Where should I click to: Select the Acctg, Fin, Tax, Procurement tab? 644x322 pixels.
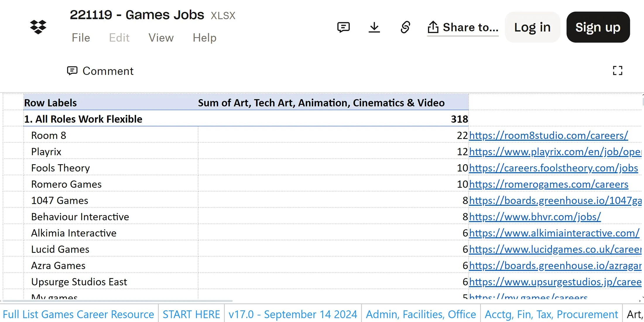[551, 314]
